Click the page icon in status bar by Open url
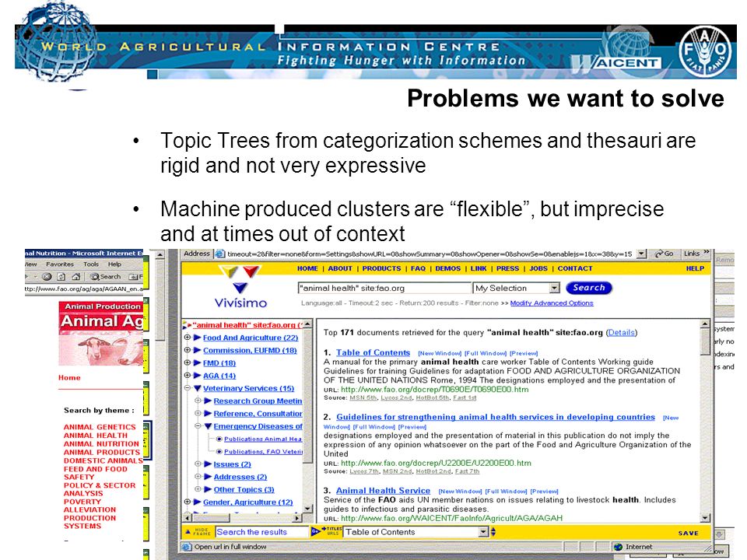The height and width of the screenshot is (560, 747). 186,547
